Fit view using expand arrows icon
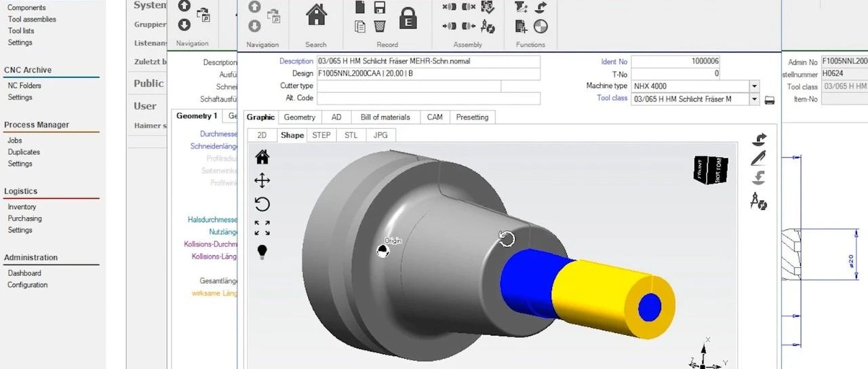The image size is (868, 369). coord(262,228)
